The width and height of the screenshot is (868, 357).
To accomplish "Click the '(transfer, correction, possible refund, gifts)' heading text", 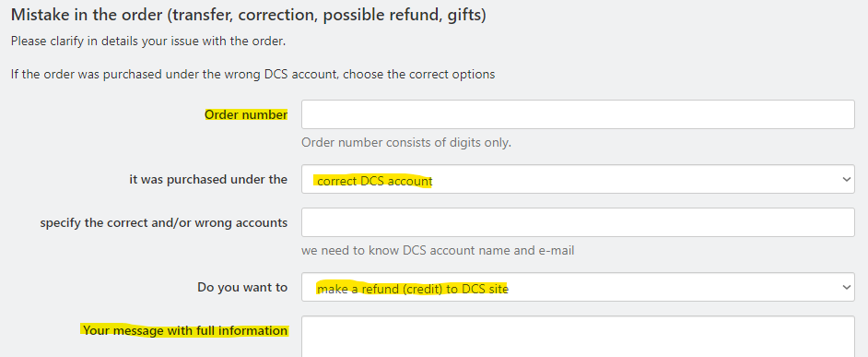I will (326, 15).
